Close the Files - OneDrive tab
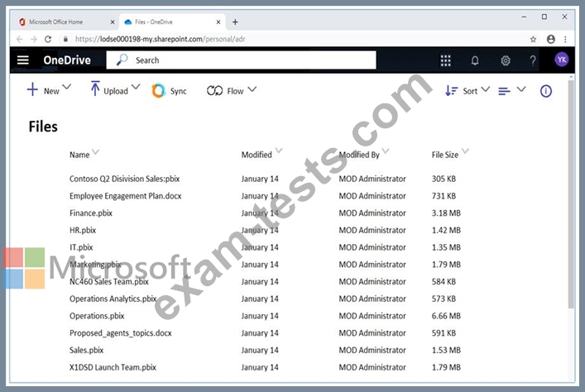 coord(218,22)
